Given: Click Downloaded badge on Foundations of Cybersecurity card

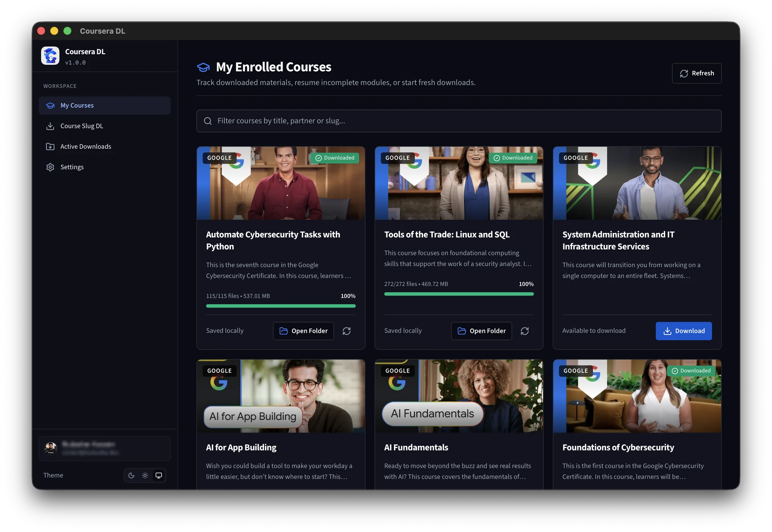Looking at the screenshot, I should click(691, 371).
